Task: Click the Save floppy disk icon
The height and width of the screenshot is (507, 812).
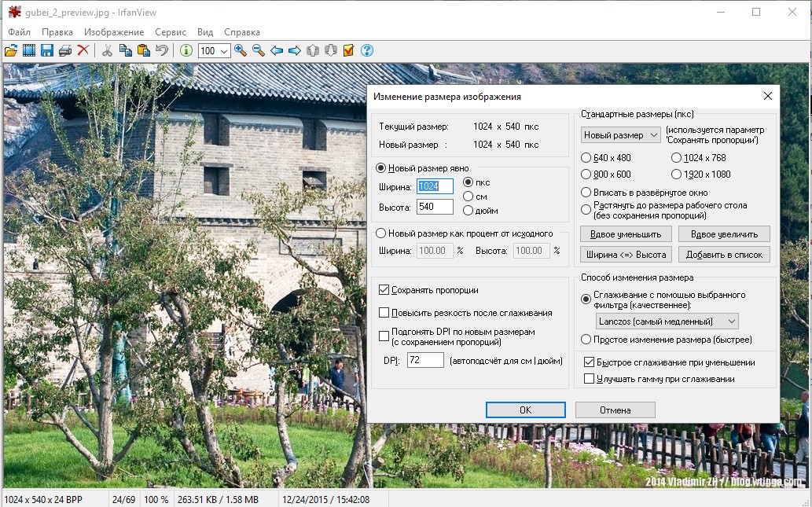Action: pos(47,50)
